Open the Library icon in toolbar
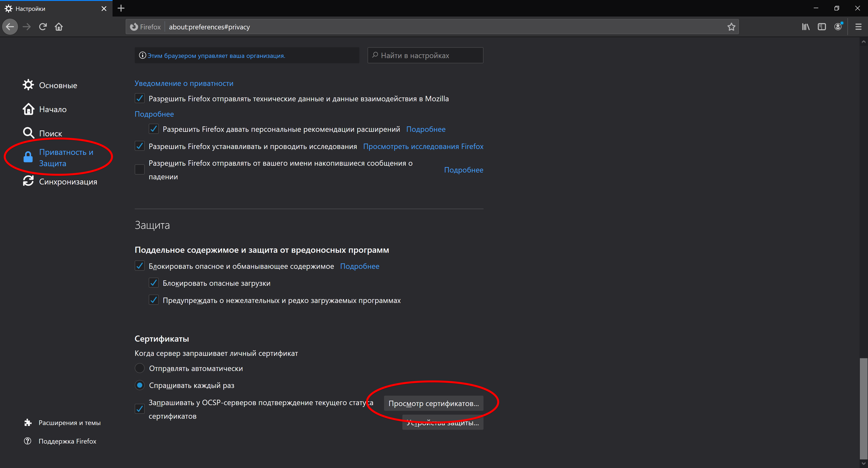Viewport: 868px width, 468px height. 806,27
